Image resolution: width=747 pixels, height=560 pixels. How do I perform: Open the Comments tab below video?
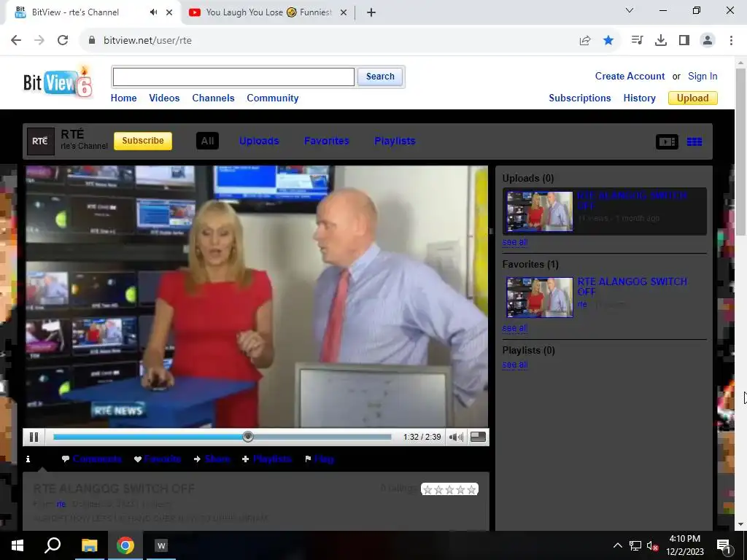tap(97, 459)
